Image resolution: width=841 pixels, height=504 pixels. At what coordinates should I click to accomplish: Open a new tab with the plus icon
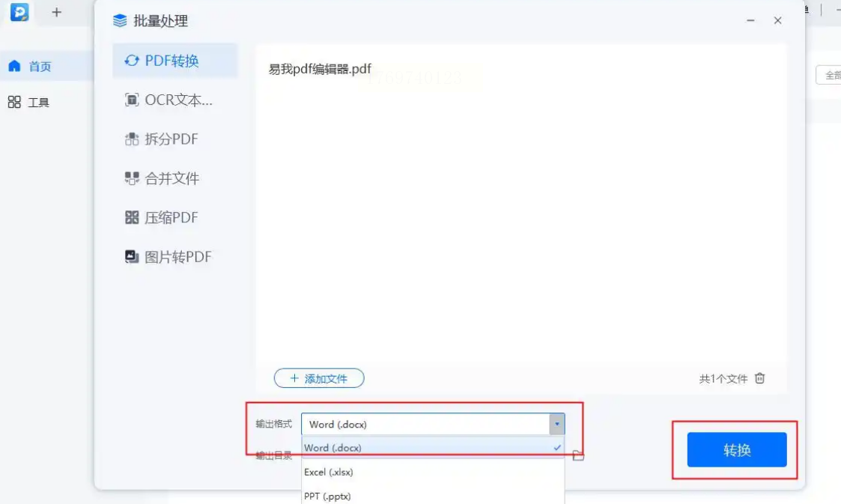(56, 12)
